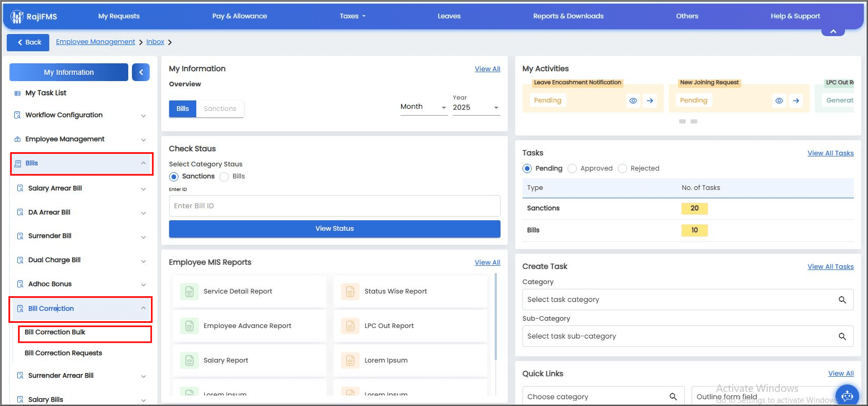Click eye icon on Leave Encashment Notification
The height and width of the screenshot is (406, 868).
coord(633,100)
